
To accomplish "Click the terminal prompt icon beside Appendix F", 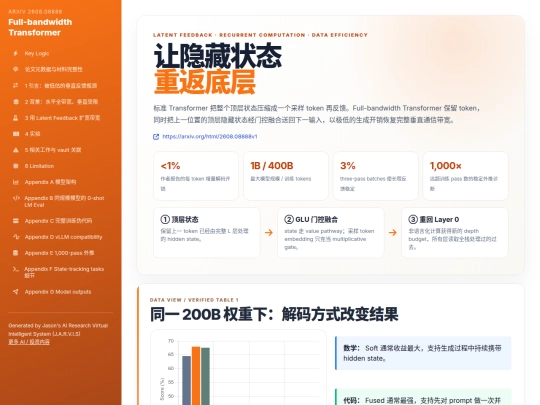I will (x=16, y=269).
